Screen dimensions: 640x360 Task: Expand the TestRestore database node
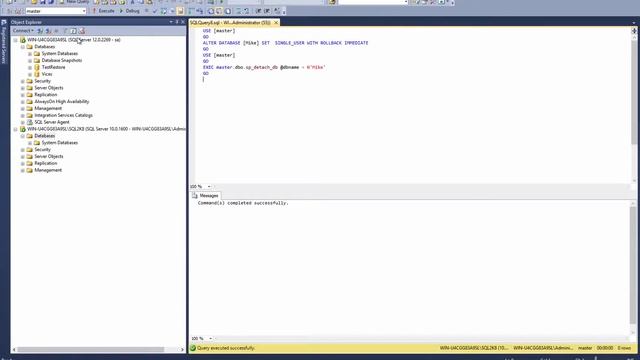[30, 67]
